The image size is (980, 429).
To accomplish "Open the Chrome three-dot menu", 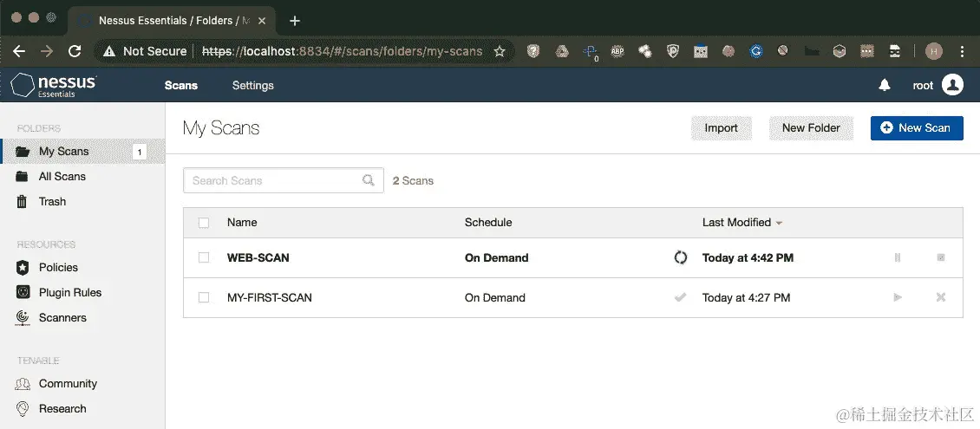I will pyautogui.click(x=962, y=51).
